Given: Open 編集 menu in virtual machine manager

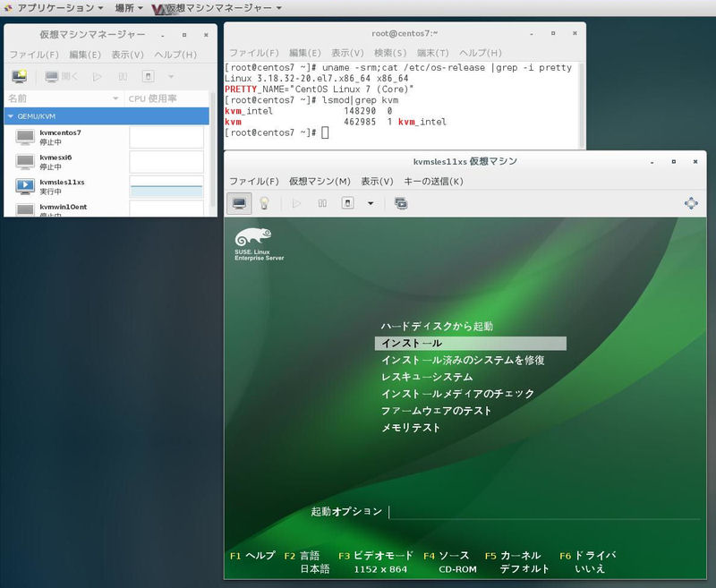Looking at the screenshot, I should pos(85,55).
